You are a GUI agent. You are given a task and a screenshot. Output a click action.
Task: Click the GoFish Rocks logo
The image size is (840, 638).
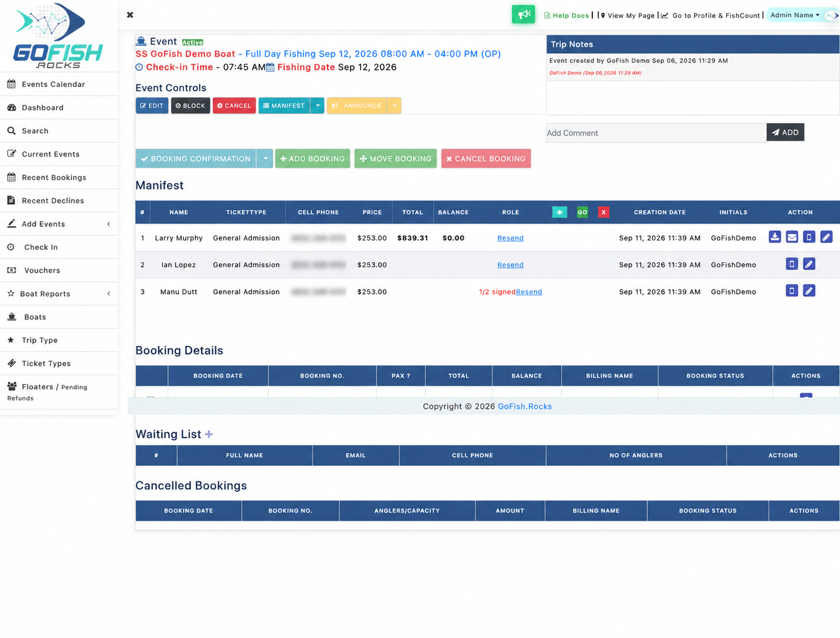[58, 36]
